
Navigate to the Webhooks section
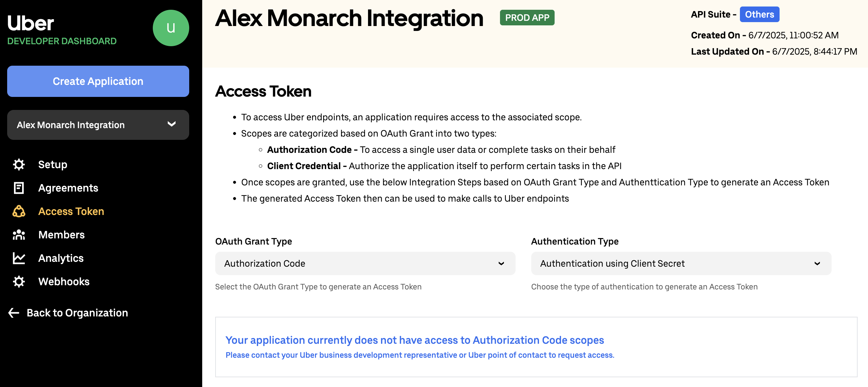(64, 282)
